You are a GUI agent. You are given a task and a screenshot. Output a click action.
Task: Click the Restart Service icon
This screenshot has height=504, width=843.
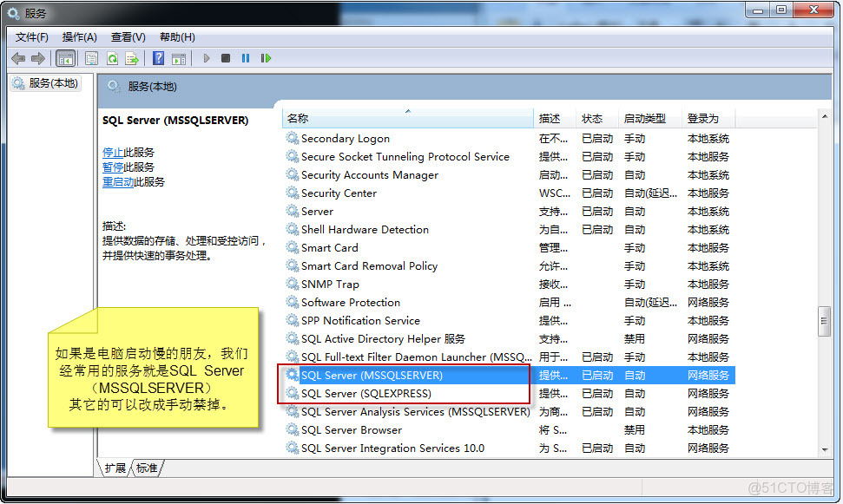[266, 58]
